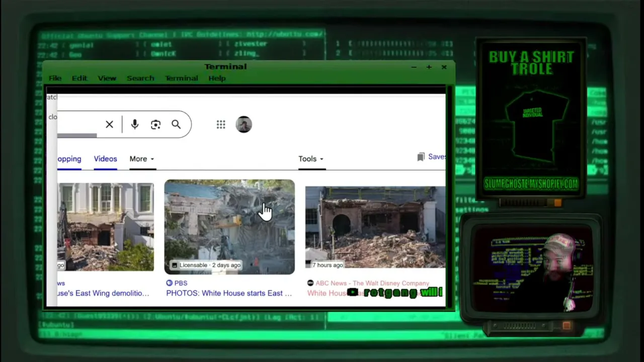Screen dimensions: 644x362
Task: Switch to the Videos results tab
Action: pos(105,159)
